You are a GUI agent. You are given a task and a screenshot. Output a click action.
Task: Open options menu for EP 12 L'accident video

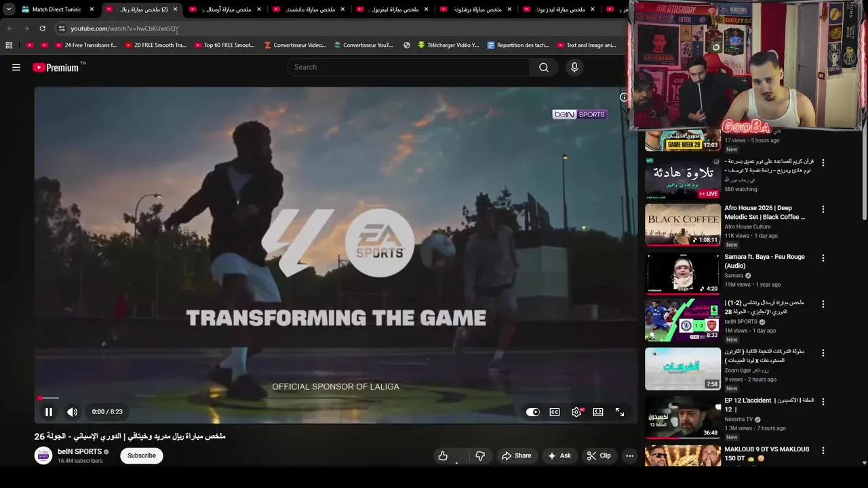tap(823, 402)
